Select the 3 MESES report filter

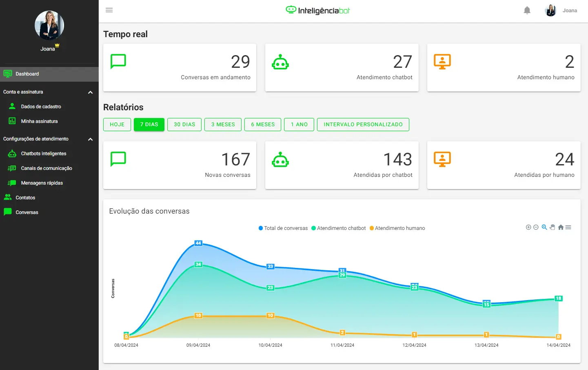[223, 125]
